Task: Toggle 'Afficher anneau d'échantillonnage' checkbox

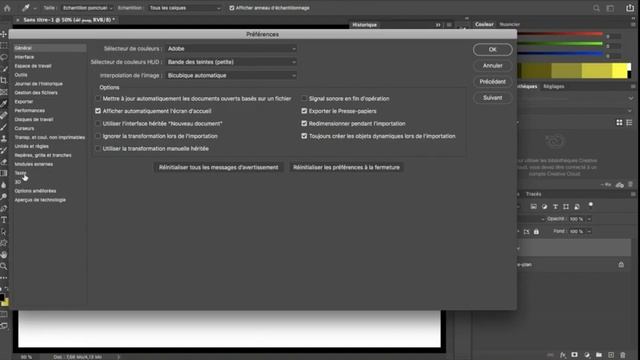Action: click(x=232, y=8)
